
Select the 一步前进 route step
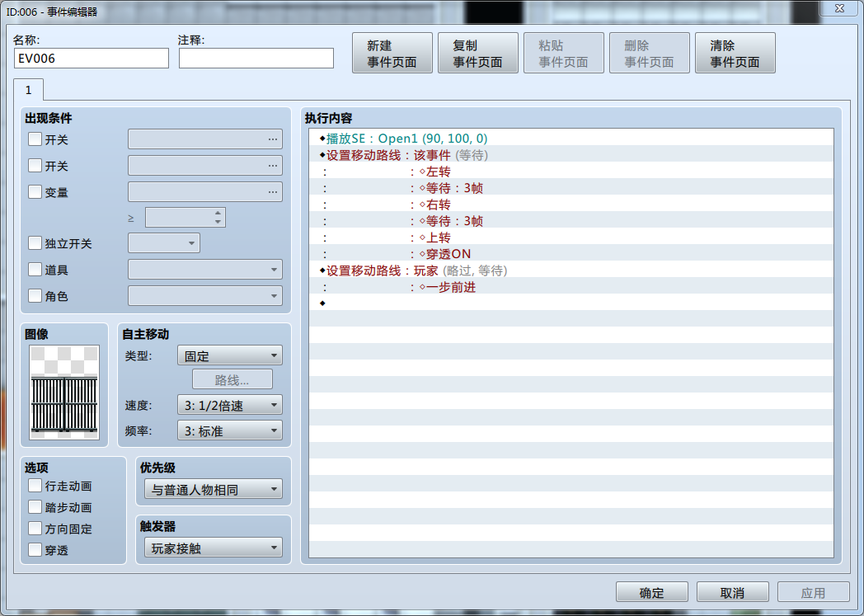(x=571, y=287)
